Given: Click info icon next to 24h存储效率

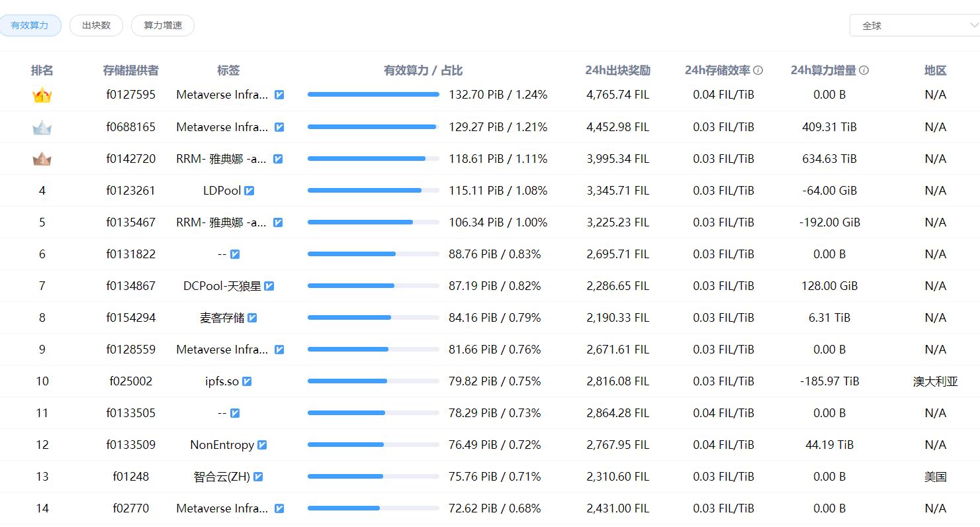Looking at the screenshot, I should pyautogui.click(x=758, y=70).
